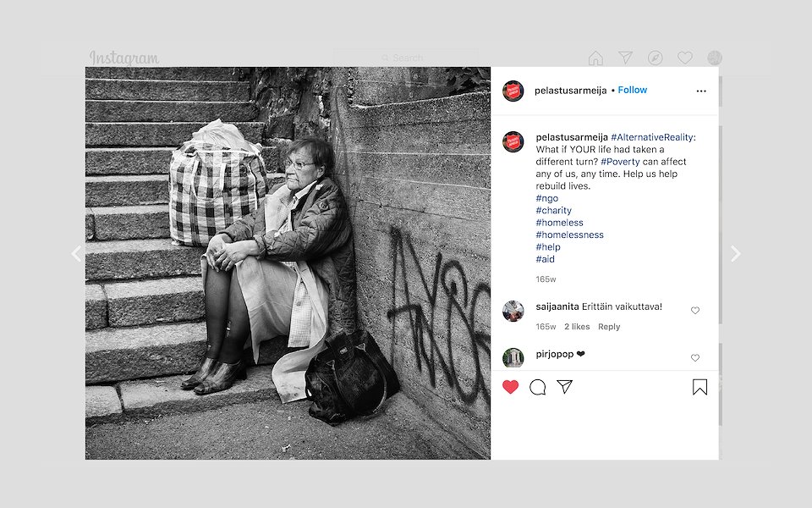Open the three dots post options menu
812x508 pixels.
pyautogui.click(x=701, y=91)
